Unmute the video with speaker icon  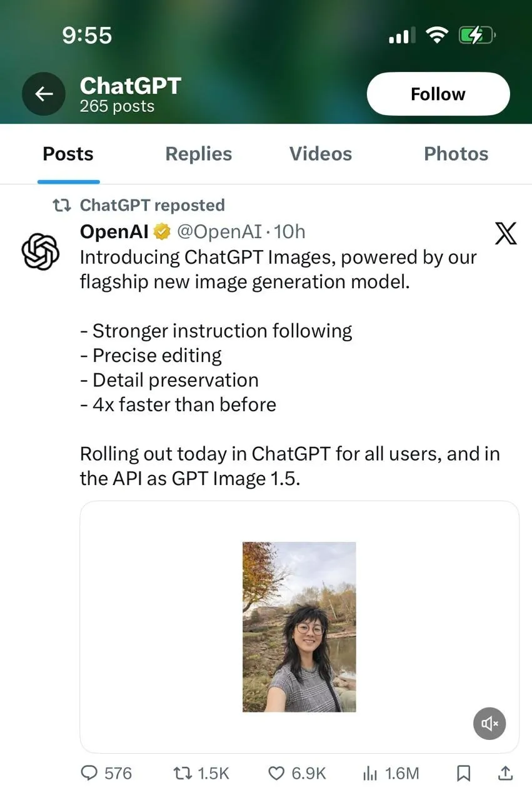pos(489,724)
